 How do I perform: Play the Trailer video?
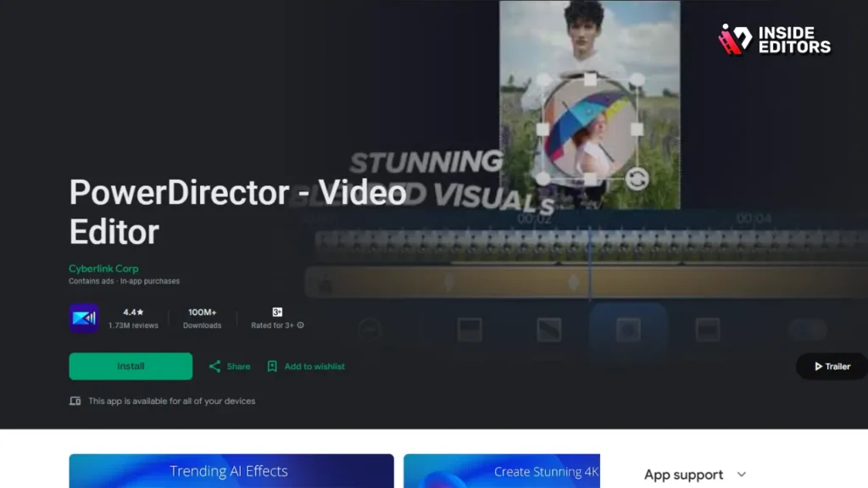(832, 366)
